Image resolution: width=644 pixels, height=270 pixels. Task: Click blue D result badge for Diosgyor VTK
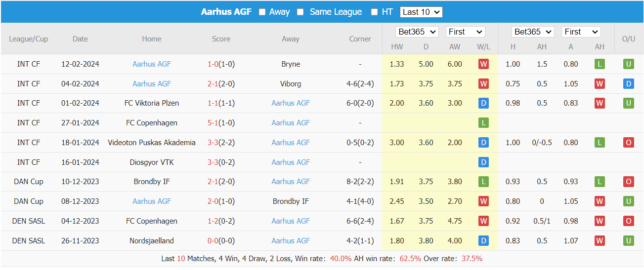(x=483, y=162)
